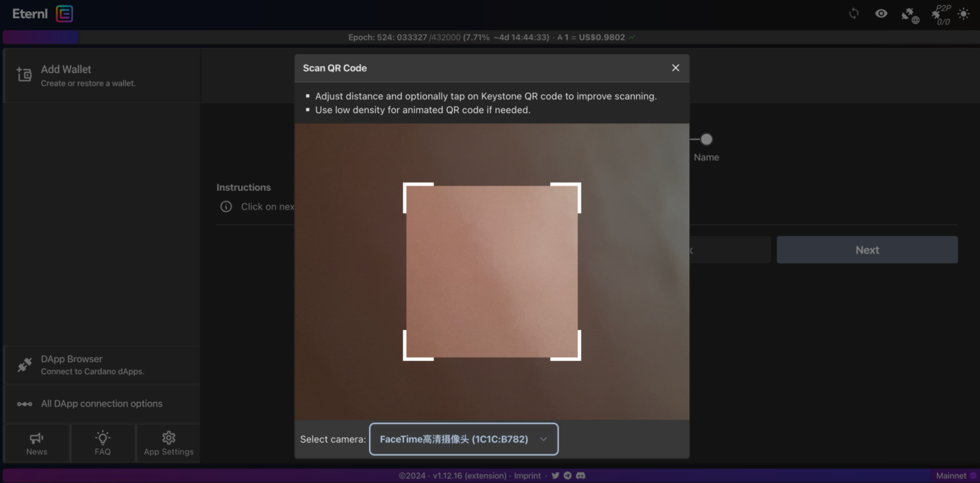Image resolution: width=980 pixels, height=483 pixels.
Task: Open Add Wallet in the sidebar
Action: 101,75
